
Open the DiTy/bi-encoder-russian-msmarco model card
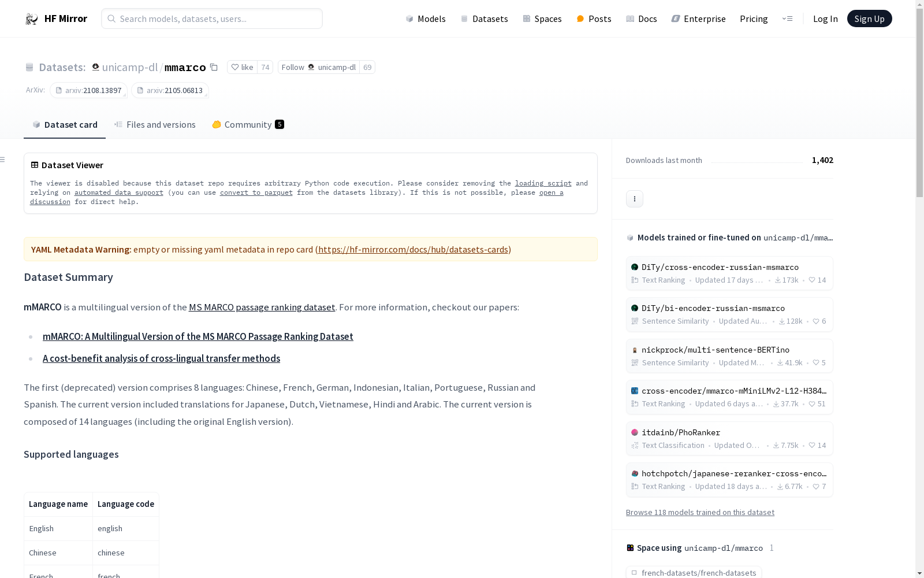click(x=729, y=314)
